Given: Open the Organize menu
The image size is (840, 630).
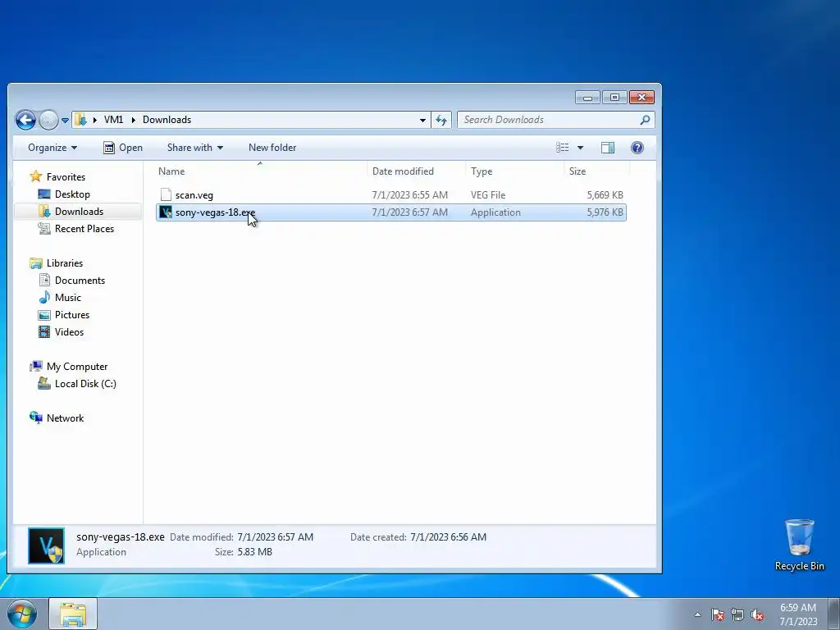Looking at the screenshot, I should (x=52, y=148).
